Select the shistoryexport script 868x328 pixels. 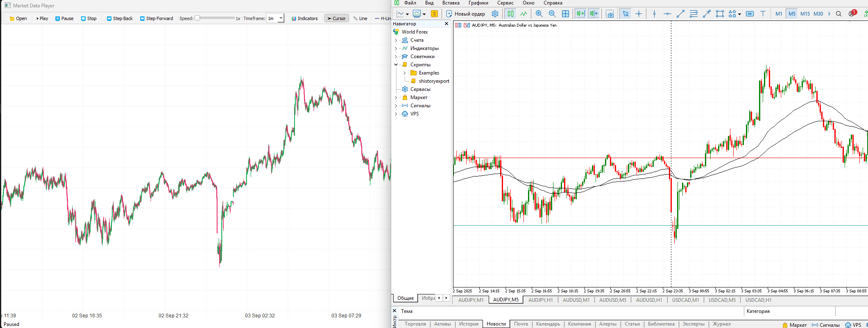tap(434, 81)
